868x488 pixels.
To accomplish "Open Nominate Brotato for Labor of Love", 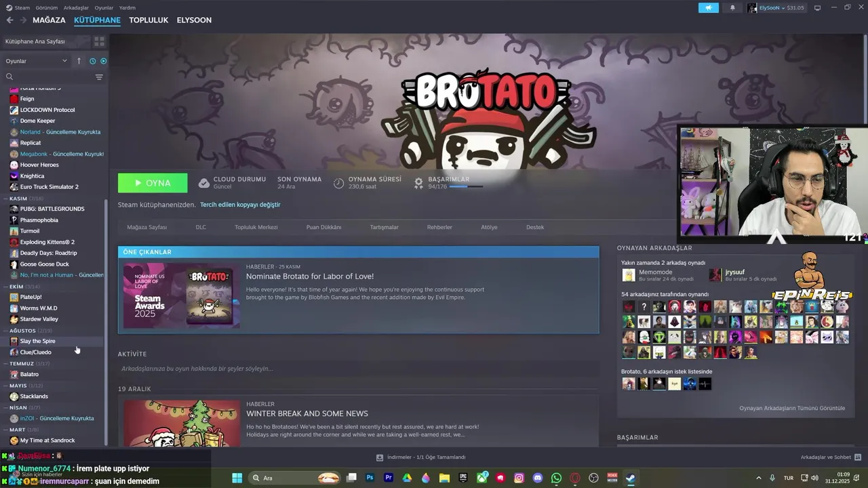I will (x=310, y=277).
